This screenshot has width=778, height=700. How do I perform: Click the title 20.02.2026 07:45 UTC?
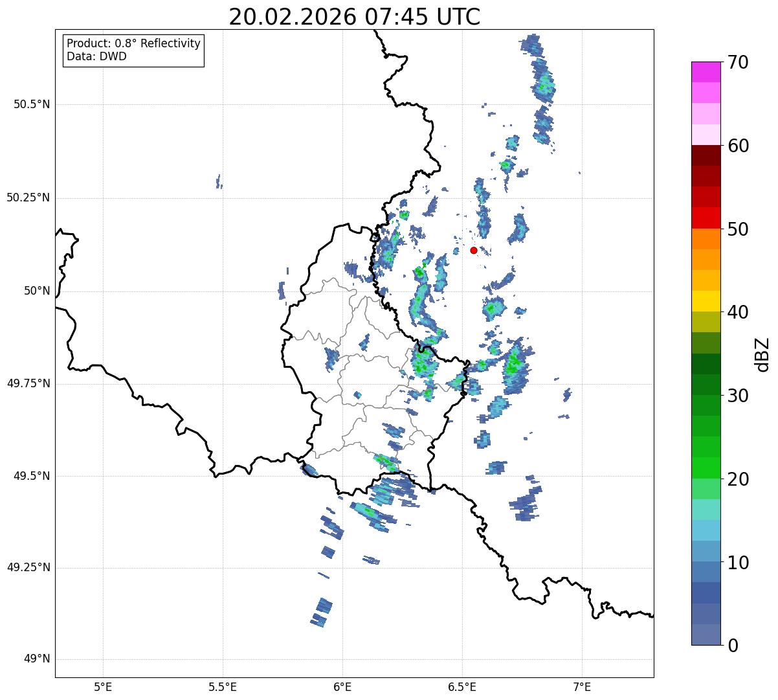(x=355, y=17)
